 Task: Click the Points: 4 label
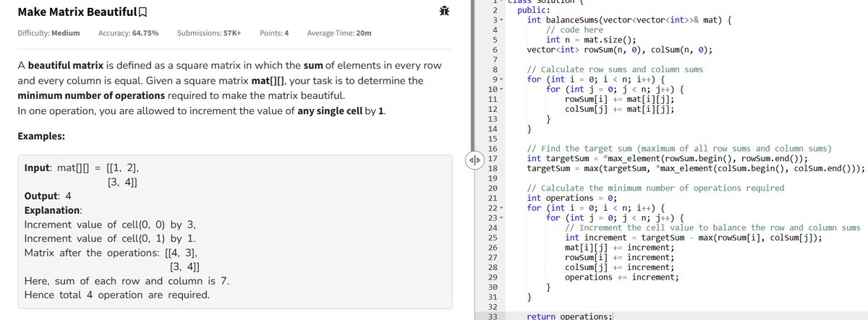pyautogui.click(x=274, y=33)
